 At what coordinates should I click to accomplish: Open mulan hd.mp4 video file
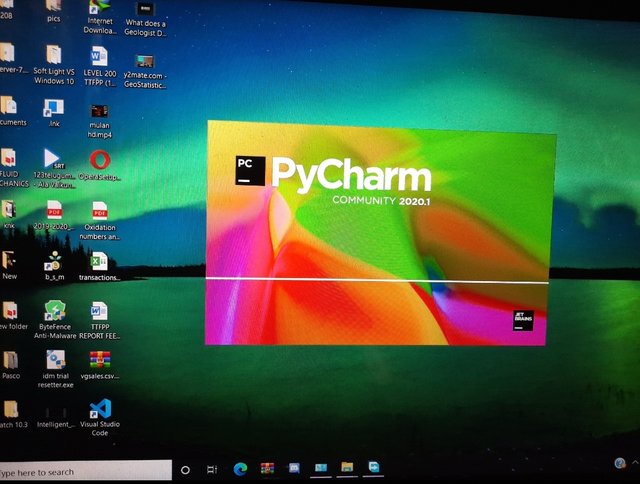(x=99, y=121)
